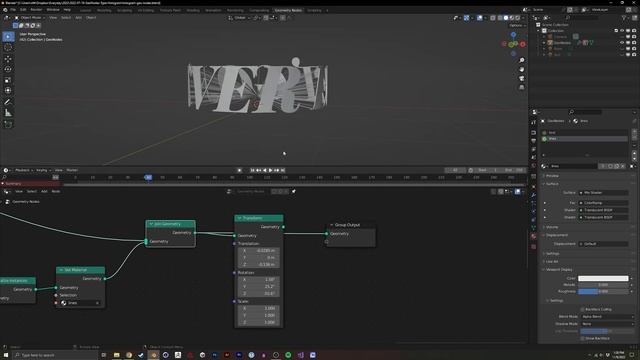This screenshot has height=360, width=640.
Task: Select the Move tool in viewport toolbar
Action: (8, 59)
